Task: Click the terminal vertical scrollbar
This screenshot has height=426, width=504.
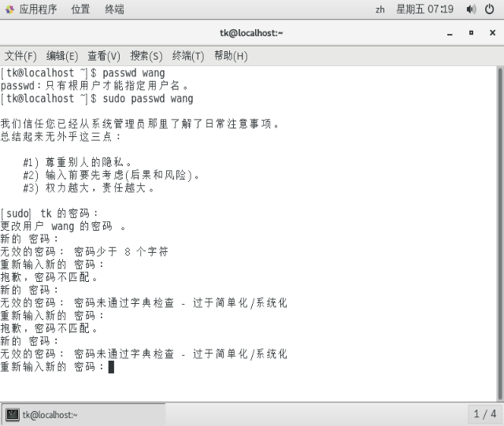Action: click(x=500, y=233)
